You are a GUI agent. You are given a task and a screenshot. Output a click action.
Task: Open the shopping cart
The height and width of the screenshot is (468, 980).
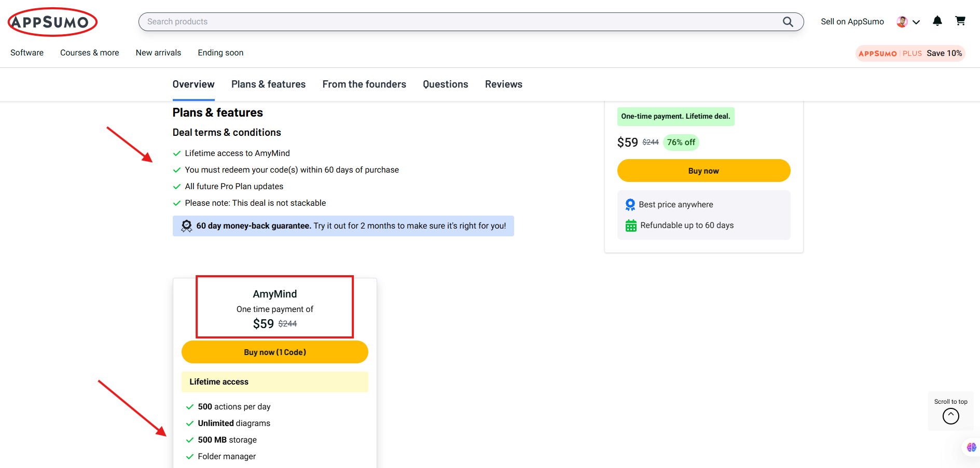point(960,21)
